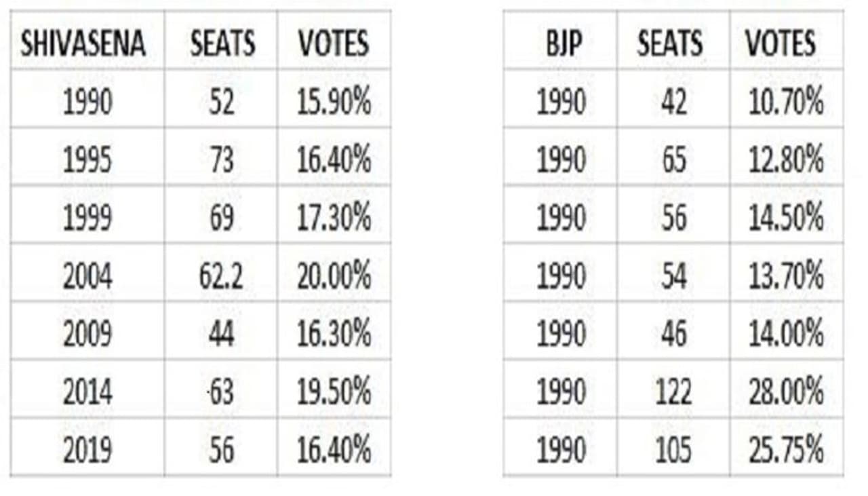Select the Shivasena 2004 year cell

[87, 277]
